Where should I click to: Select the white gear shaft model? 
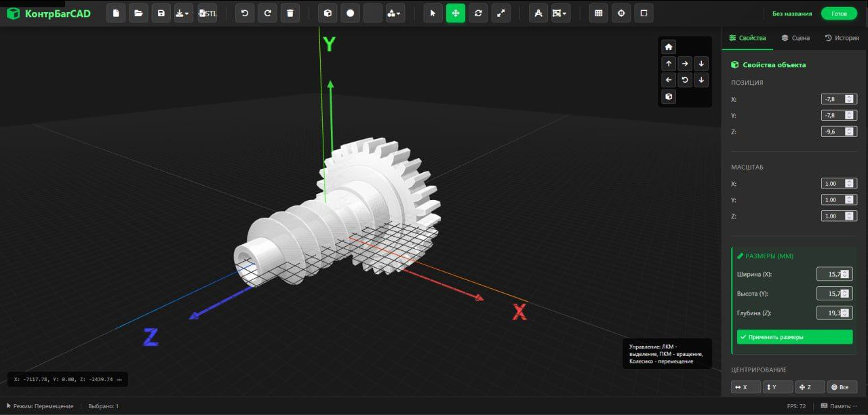[x=339, y=210]
